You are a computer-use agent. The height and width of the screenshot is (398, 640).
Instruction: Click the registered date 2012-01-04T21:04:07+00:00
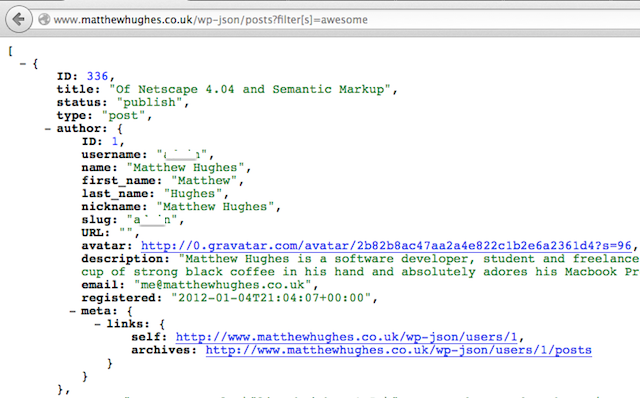click(271, 298)
